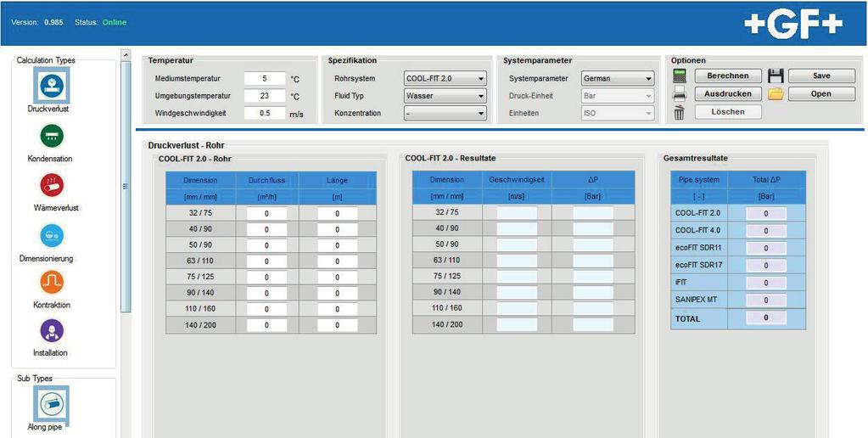Click the trash can icon beside Löschen
The height and width of the screenshot is (438, 868).
680,112
